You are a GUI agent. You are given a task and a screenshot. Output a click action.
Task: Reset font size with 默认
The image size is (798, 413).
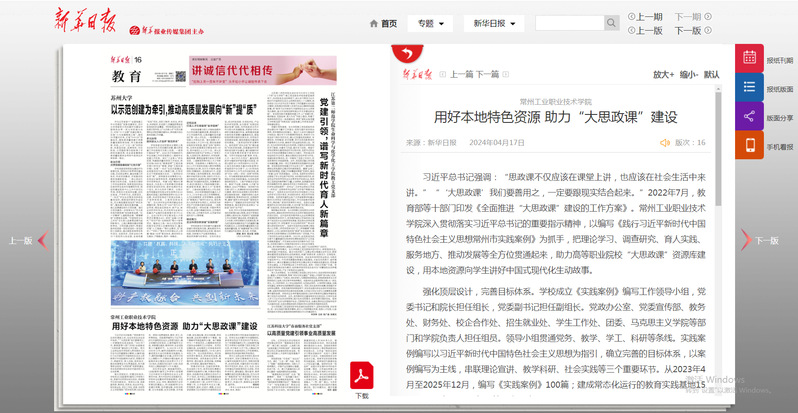pyautogui.click(x=711, y=74)
